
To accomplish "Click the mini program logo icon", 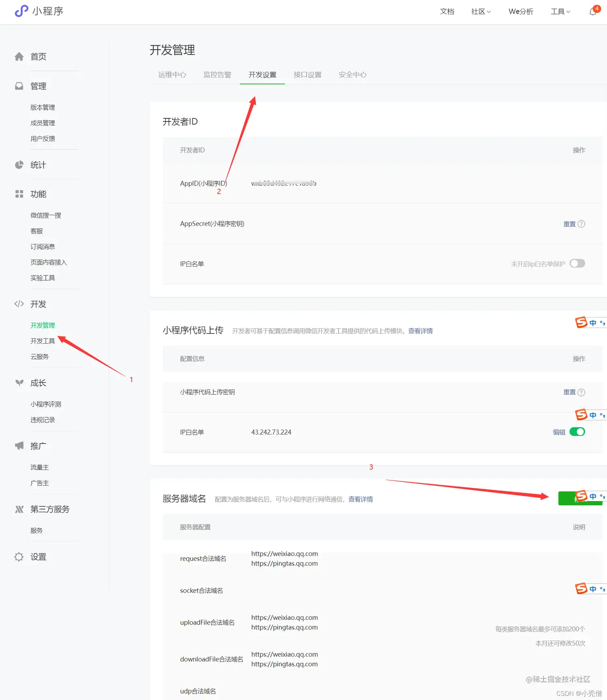I will point(21,11).
